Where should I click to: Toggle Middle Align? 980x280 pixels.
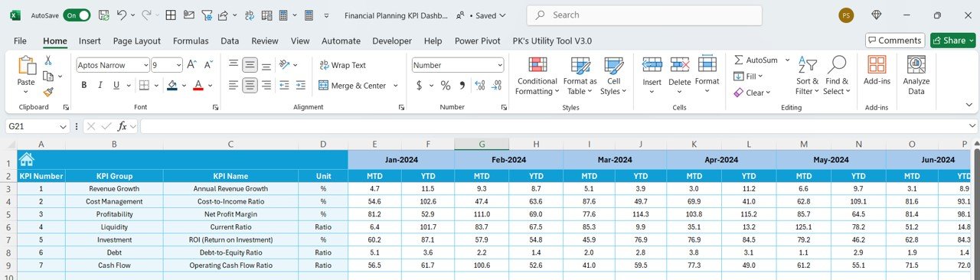tap(250, 65)
